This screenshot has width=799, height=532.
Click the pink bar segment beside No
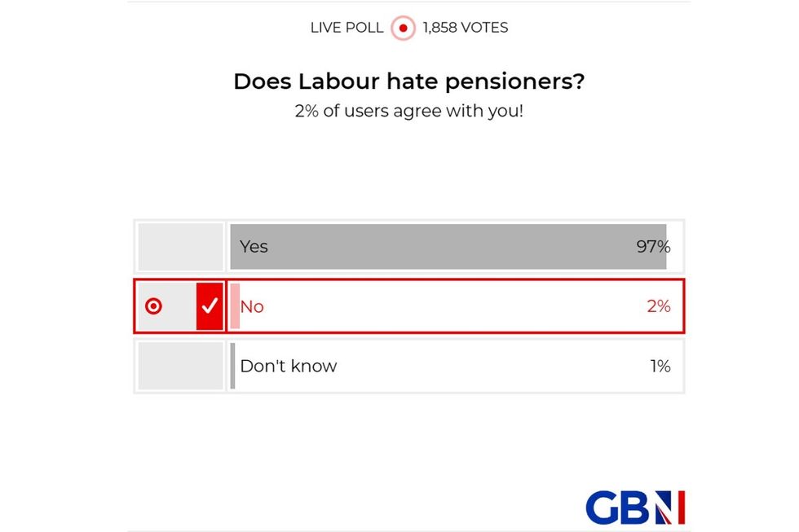(x=233, y=306)
